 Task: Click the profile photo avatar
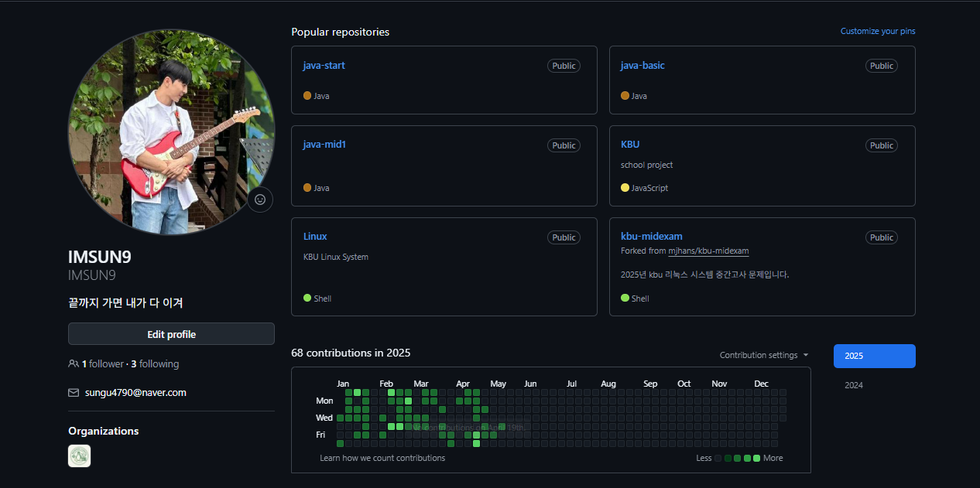click(171, 132)
